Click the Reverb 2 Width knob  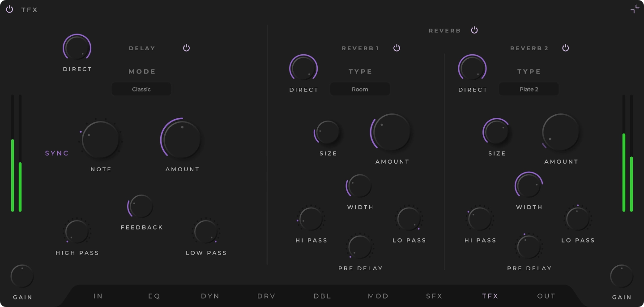[x=529, y=186]
